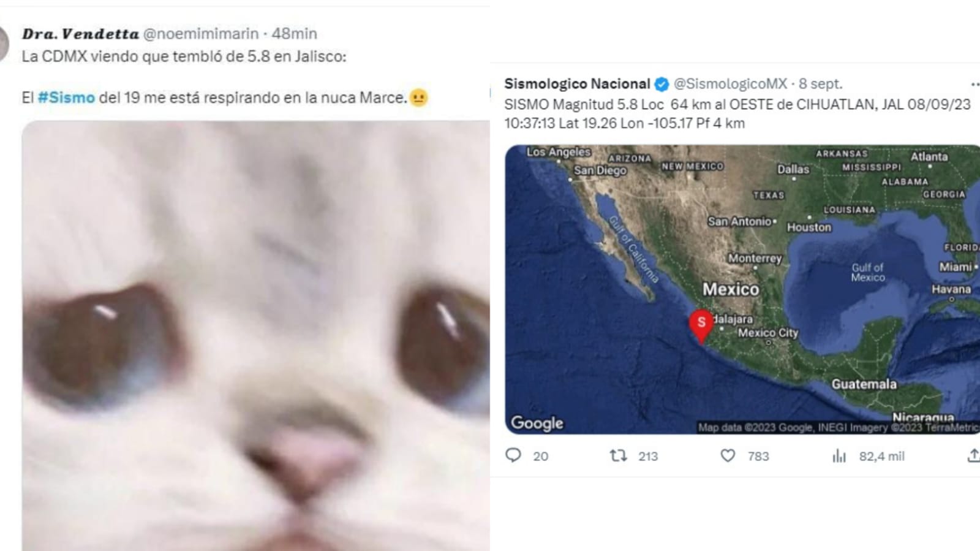Click the share upload icon
980x551 pixels.
point(973,455)
